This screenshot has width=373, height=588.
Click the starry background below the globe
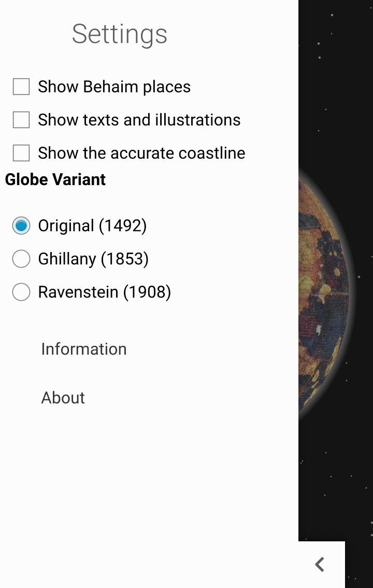[337, 482]
